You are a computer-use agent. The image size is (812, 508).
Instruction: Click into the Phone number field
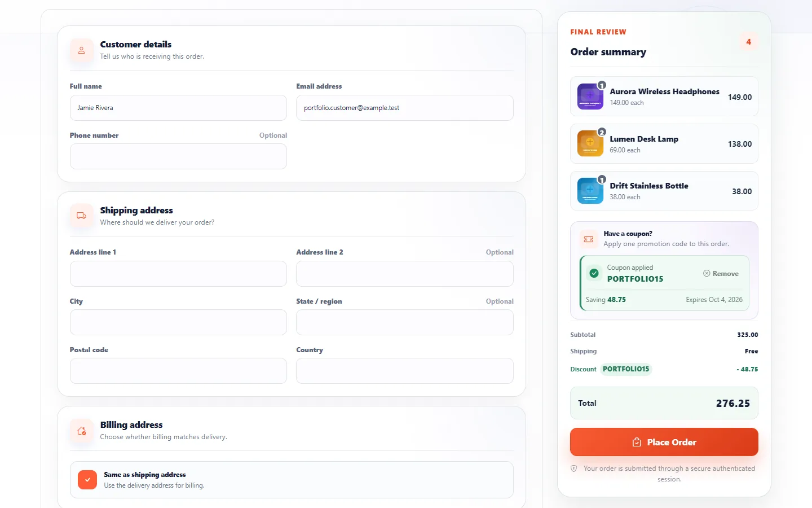(178, 156)
